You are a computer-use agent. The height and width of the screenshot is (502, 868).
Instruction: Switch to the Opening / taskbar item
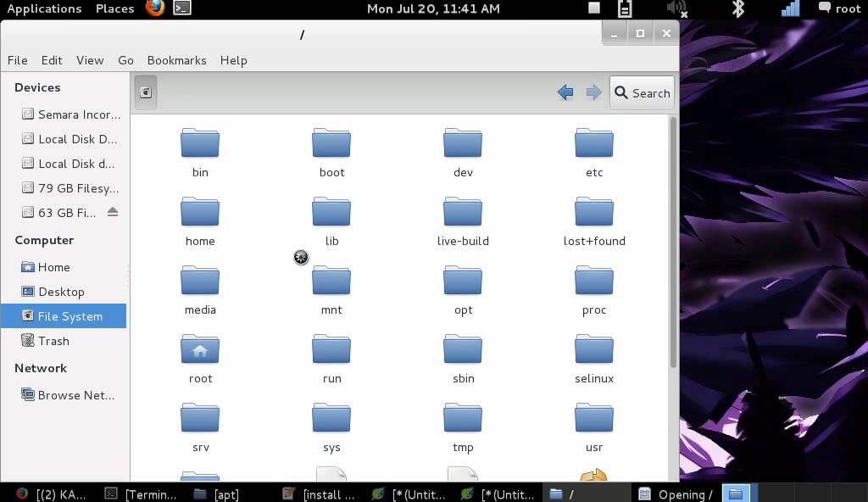tap(676, 494)
